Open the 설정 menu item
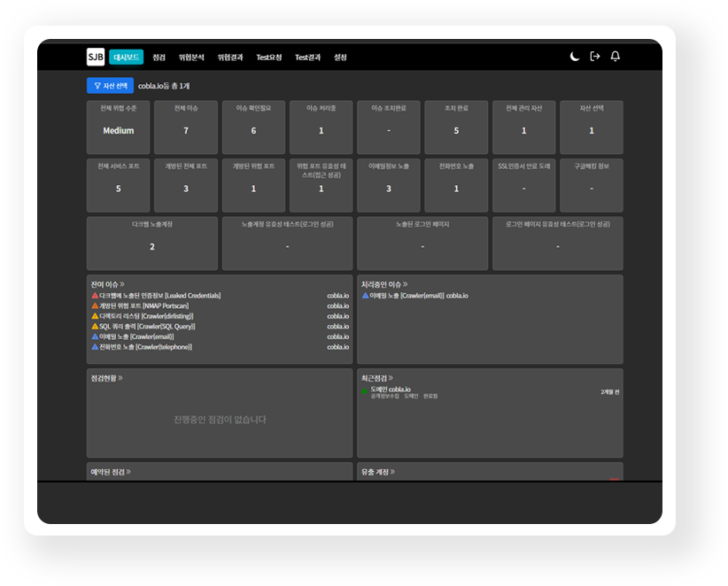728x586 pixels. [x=340, y=58]
